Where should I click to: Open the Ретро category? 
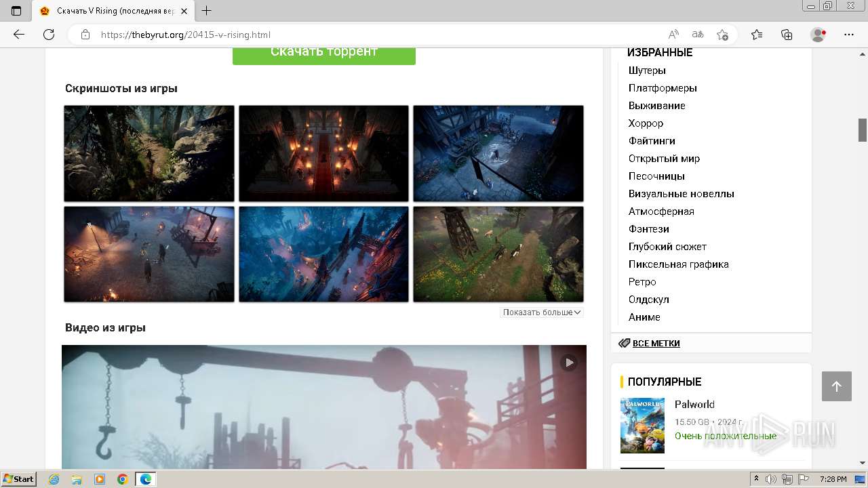pyautogui.click(x=642, y=282)
